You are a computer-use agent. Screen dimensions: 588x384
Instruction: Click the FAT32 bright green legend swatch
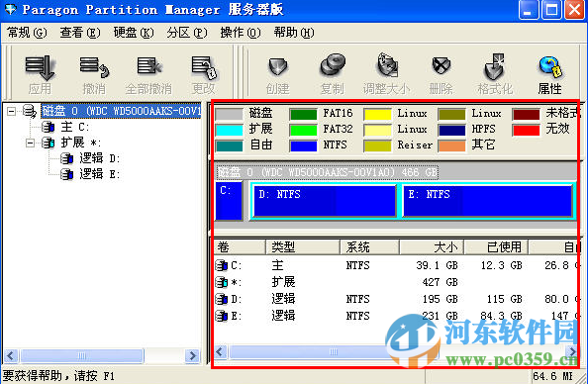[x=303, y=130]
